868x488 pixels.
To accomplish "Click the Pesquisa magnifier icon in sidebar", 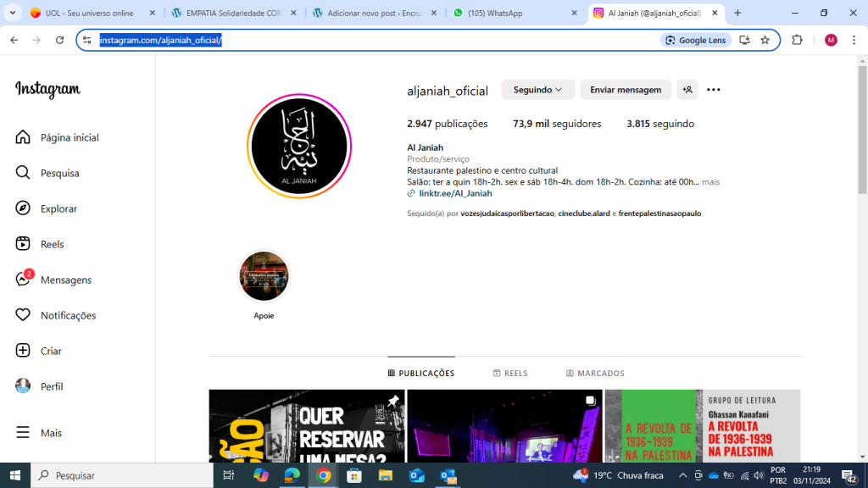I will click(x=24, y=173).
